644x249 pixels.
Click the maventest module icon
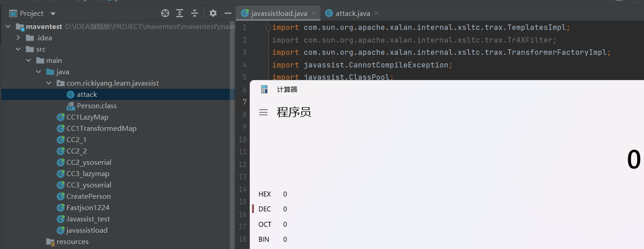[x=19, y=27]
